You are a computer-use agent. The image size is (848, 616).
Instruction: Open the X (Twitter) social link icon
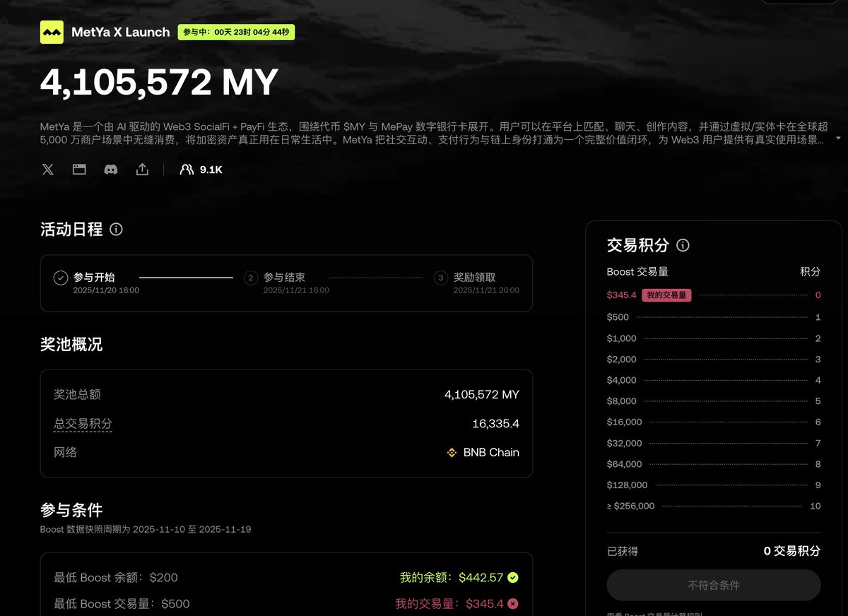[x=47, y=170]
